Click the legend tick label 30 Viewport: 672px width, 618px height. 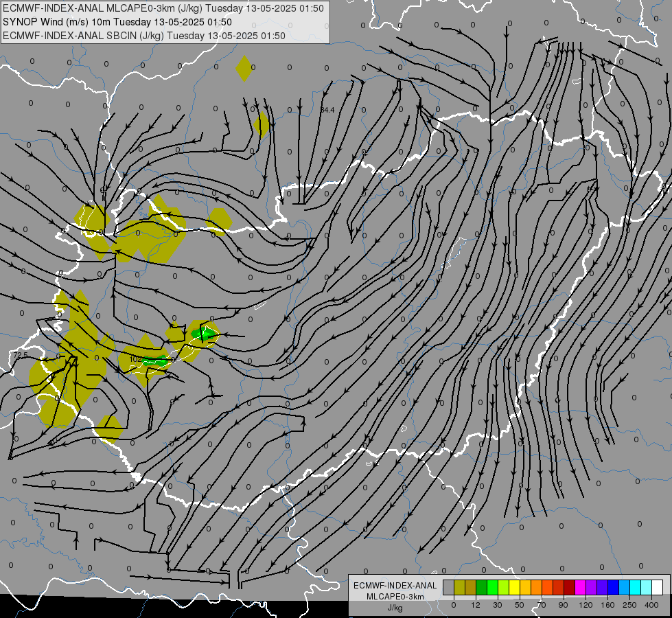tap(498, 605)
